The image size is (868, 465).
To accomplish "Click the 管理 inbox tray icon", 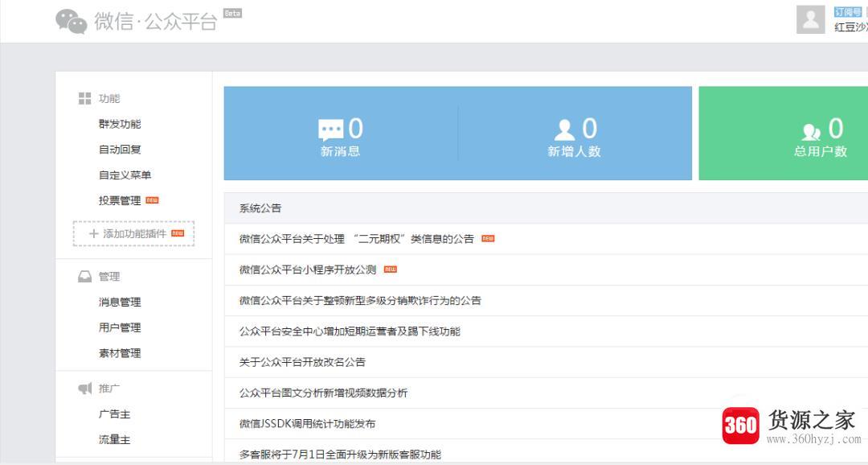I will pyautogui.click(x=84, y=277).
